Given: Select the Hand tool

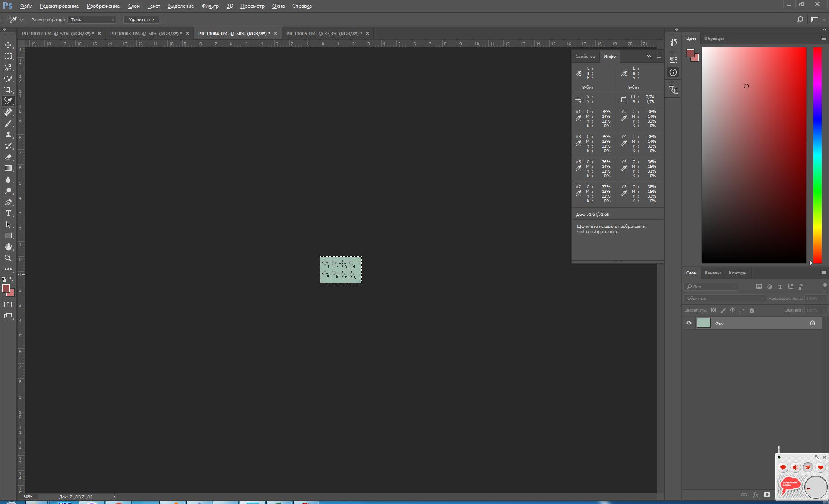Looking at the screenshot, I should point(8,247).
